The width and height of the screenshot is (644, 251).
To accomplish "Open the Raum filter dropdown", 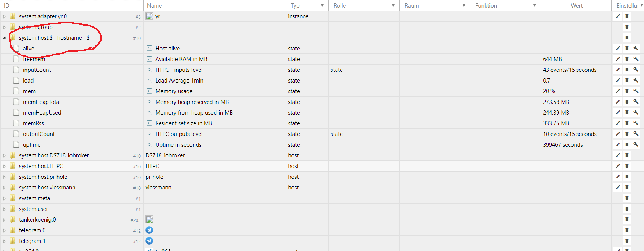I will (x=464, y=6).
